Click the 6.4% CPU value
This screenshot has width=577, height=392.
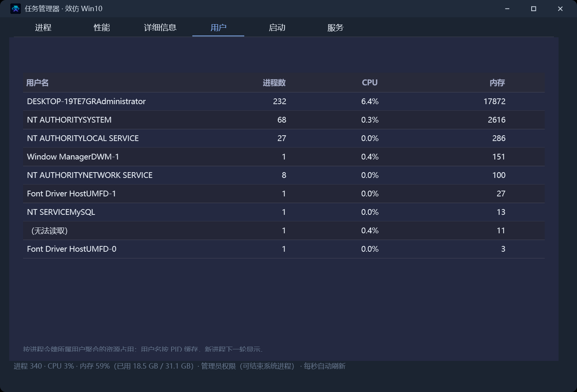(x=370, y=101)
